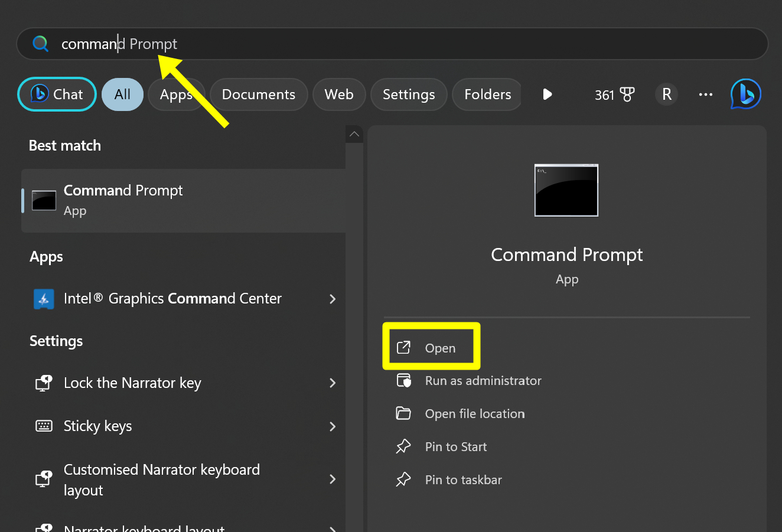Click the Pin to Start pin icon
This screenshot has height=532, width=782.
pyautogui.click(x=403, y=446)
